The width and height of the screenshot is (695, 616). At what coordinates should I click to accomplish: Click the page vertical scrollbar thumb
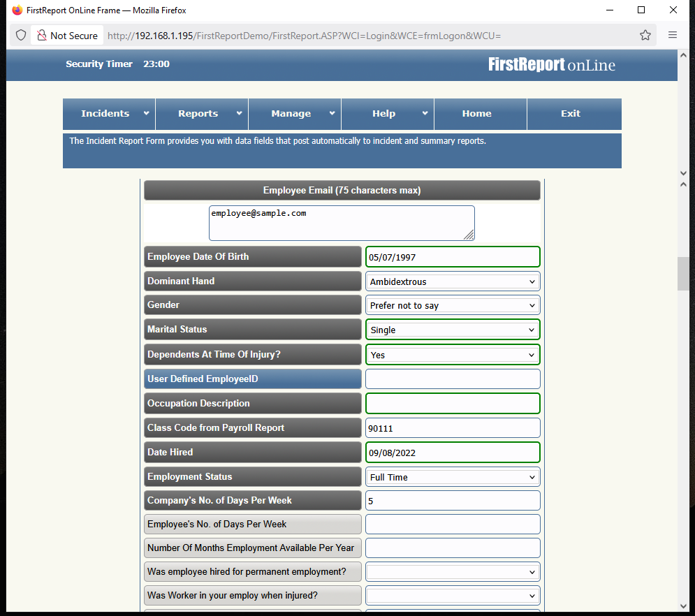pyautogui.click(x=683, y=274)
